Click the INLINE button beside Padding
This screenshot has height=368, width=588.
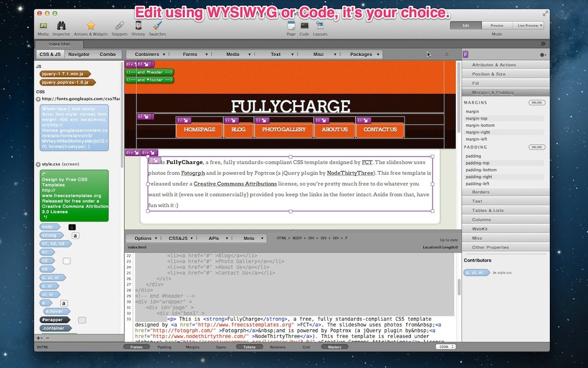pos(537,147)
